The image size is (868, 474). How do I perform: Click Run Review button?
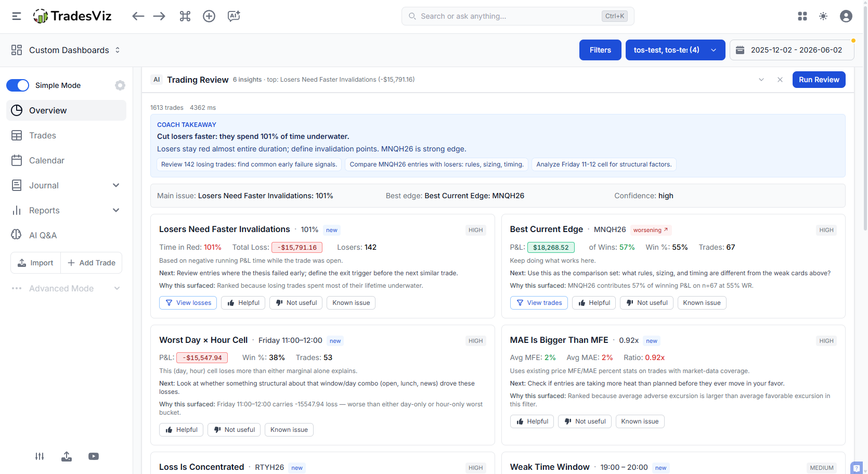[x=819, y=80]
